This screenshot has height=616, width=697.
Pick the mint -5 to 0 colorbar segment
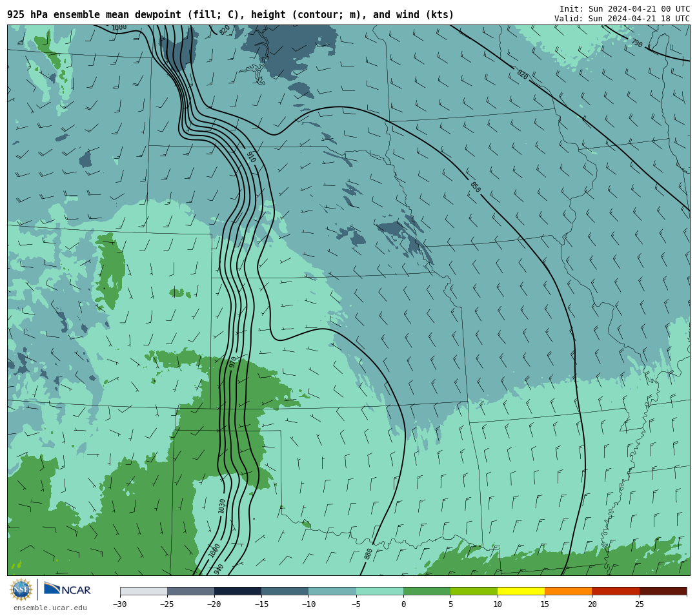point(379,591)
